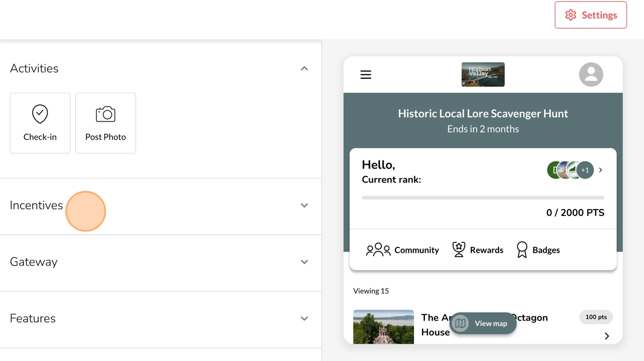This screenshot has width=644, height=361.
Task: Select the Check-in activity tile
Action: coord(40,123)
